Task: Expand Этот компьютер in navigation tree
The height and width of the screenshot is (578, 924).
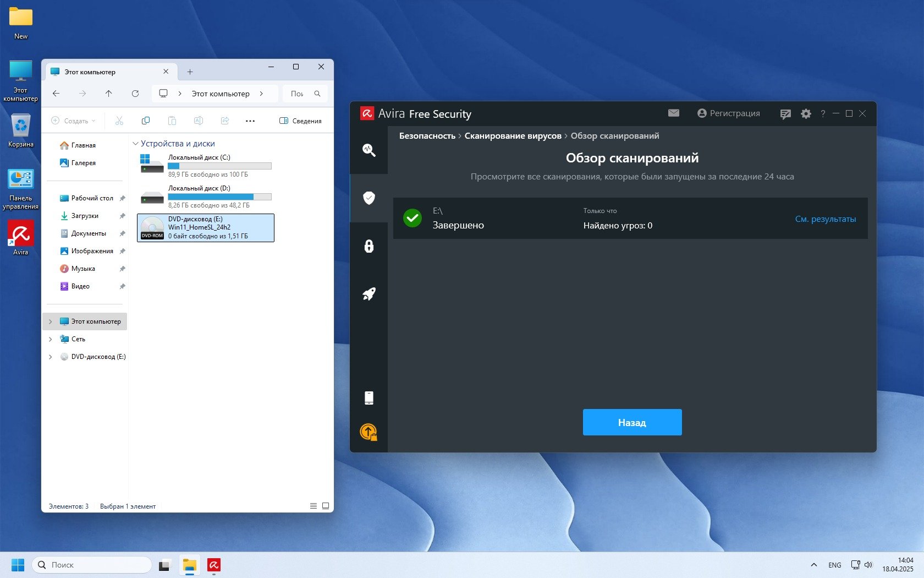Action: click(51, 321)
